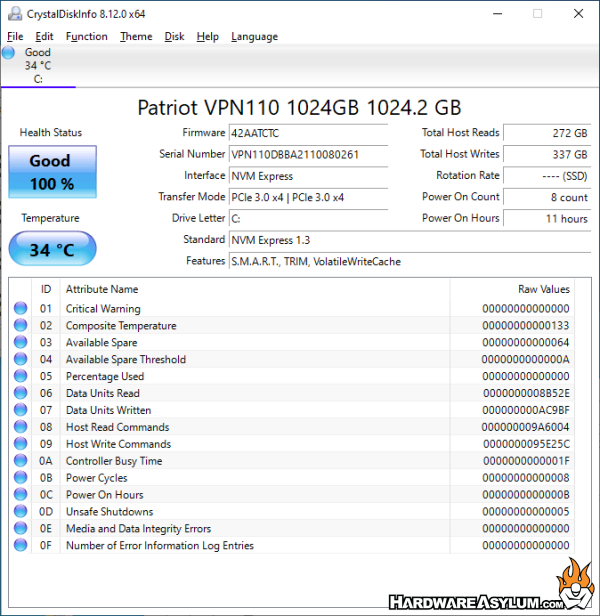This screenshot has height=616, width=600.
Task: Click the Drive Letter field C:
Action: point(308,218)
